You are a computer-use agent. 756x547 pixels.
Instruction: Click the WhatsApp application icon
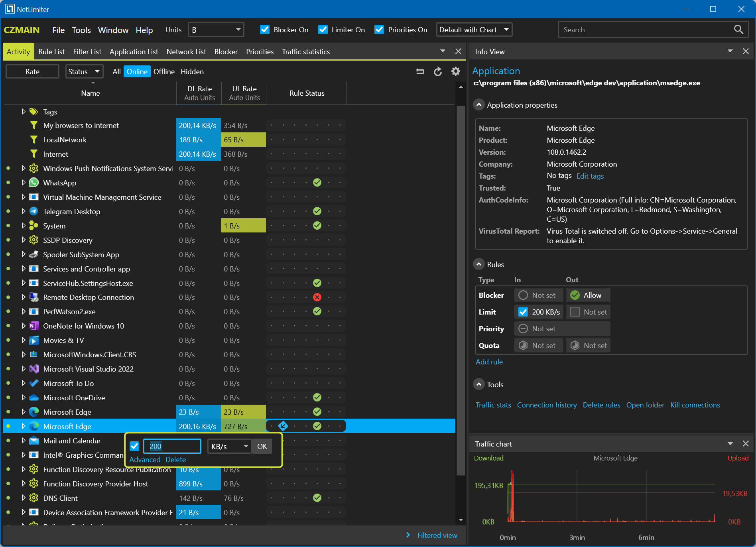(34, 183)
